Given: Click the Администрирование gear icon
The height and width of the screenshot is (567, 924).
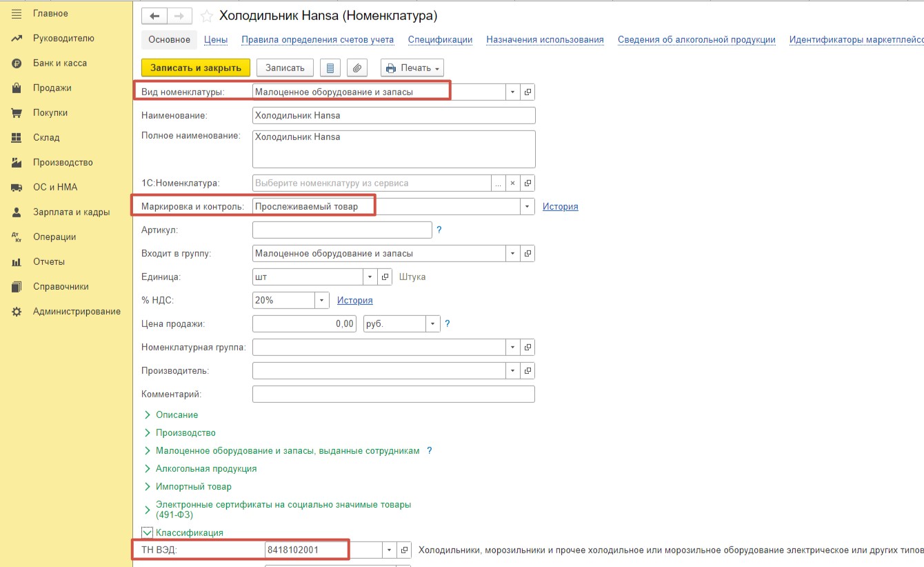Looking at the screenshot, I should (17, 311).
